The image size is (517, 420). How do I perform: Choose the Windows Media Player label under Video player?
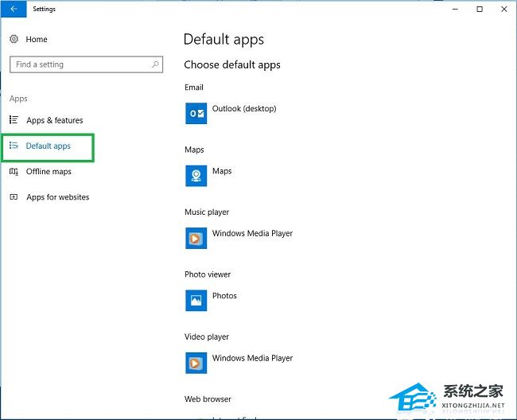(x=252, y=358)
